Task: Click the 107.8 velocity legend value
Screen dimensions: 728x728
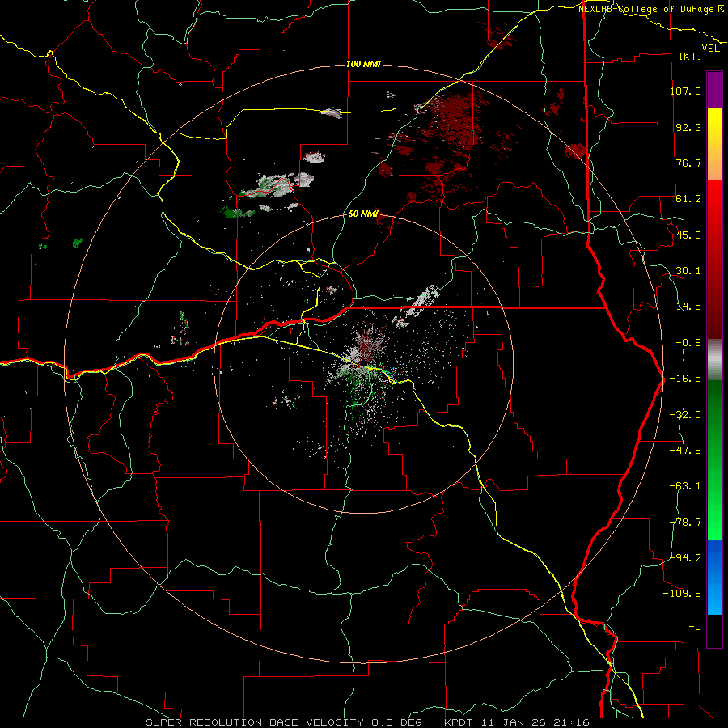Action: click(x=685, y=91)
